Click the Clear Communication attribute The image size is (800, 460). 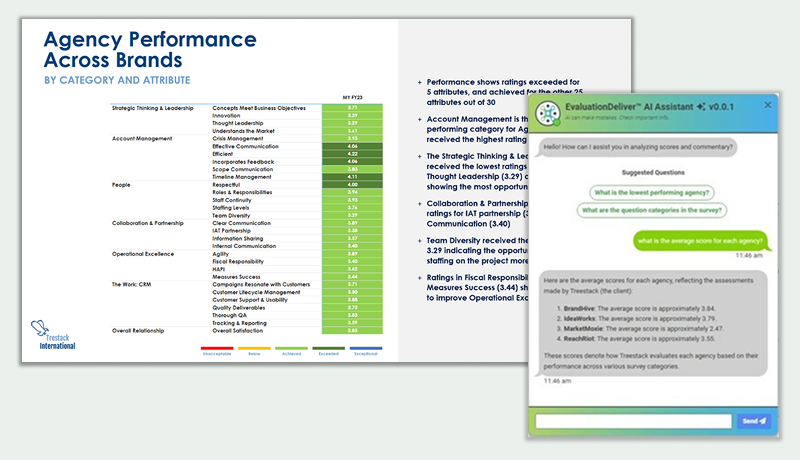point(242,223)
